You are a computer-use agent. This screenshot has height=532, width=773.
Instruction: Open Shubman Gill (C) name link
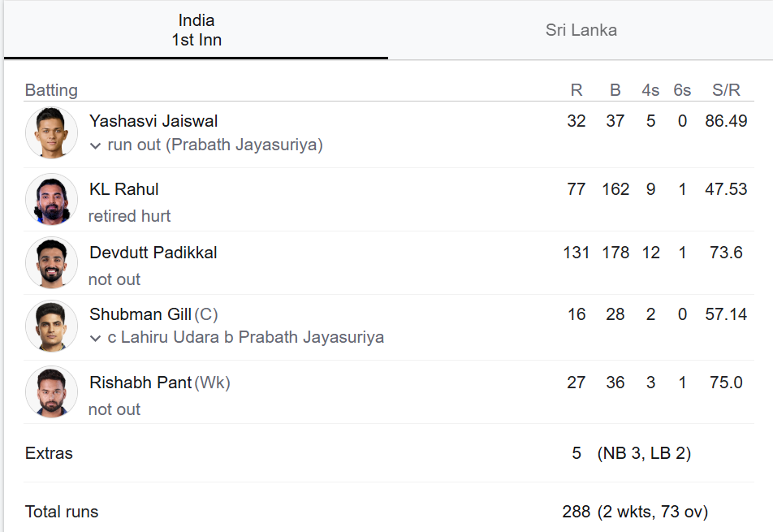tap(153, 314)
